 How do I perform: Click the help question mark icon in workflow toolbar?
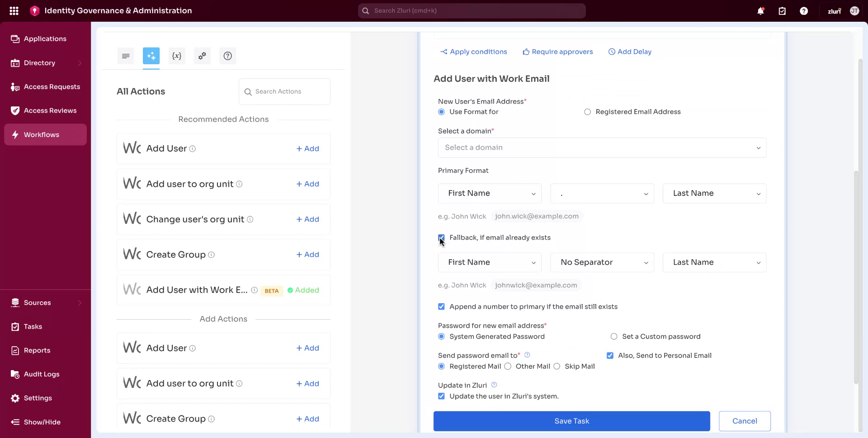pos(227,56)
